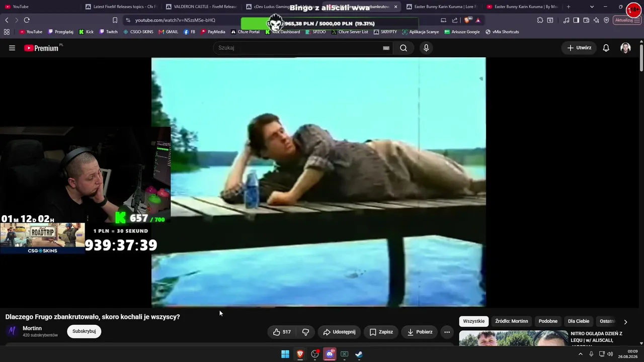Open more actions three-dot menu under video
644x362 pixels.
coord(447,332)
